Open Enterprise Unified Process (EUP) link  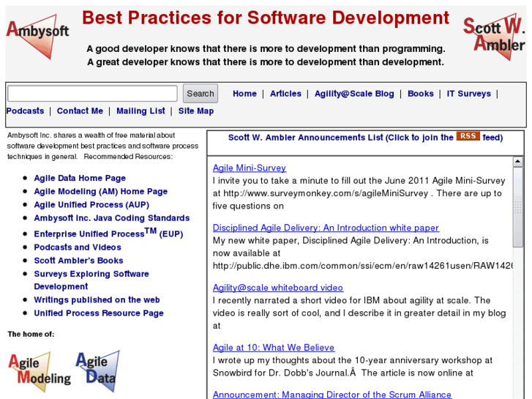(x=108, y=233)
